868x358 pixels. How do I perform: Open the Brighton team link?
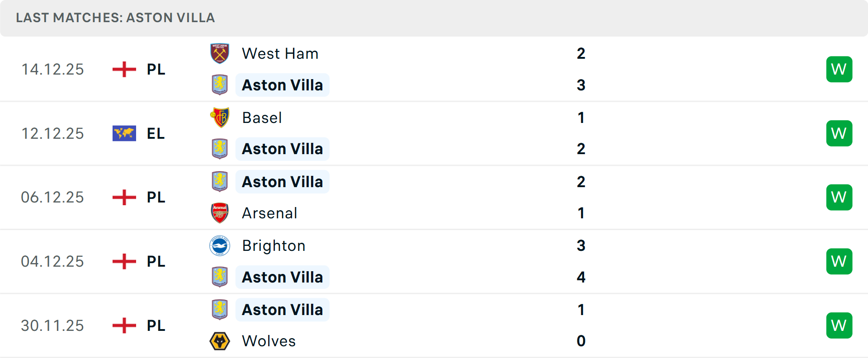coord(274,246)
